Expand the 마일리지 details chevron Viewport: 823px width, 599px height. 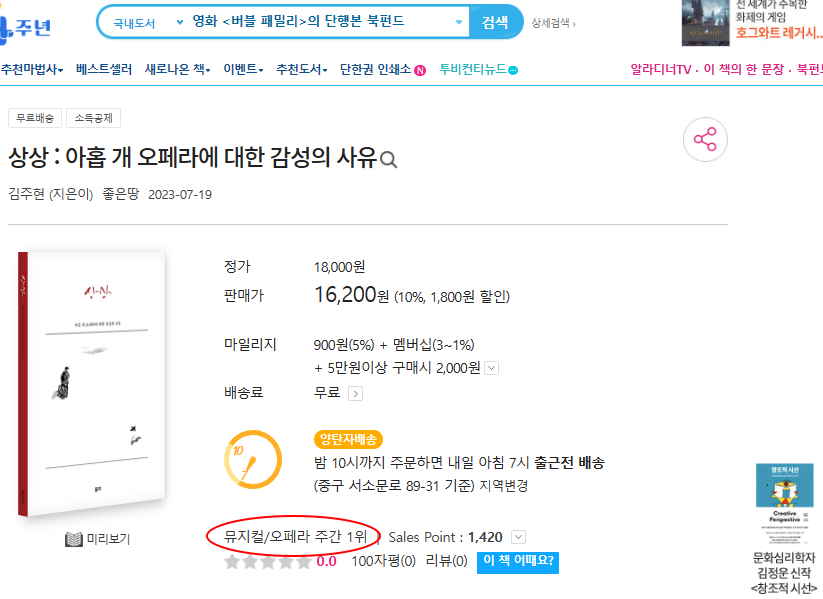pyautogui.click(x=491, y=368)
